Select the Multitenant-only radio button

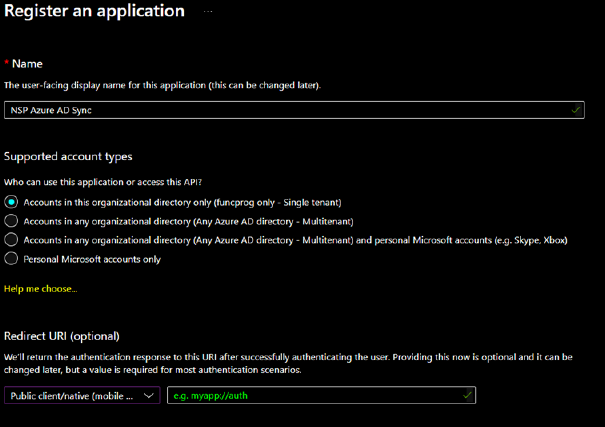pos(12,221)
